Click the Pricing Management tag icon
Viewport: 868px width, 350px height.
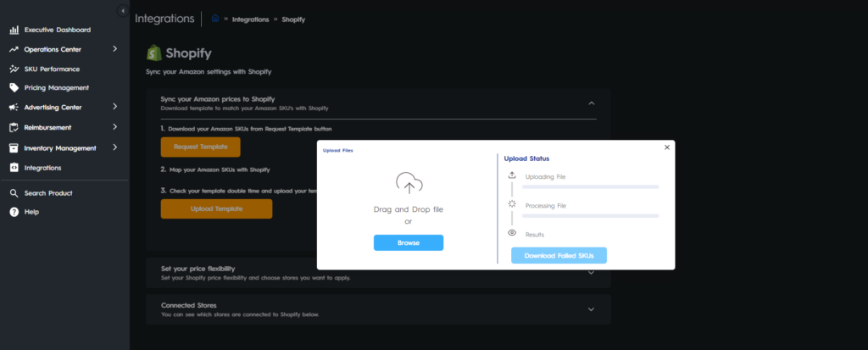pos(14,87)
